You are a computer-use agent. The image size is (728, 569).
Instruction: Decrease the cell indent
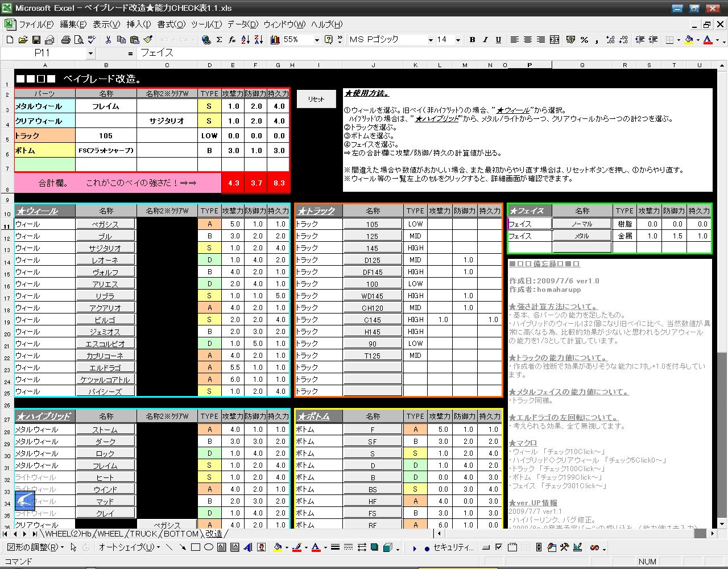coord(640,40)
